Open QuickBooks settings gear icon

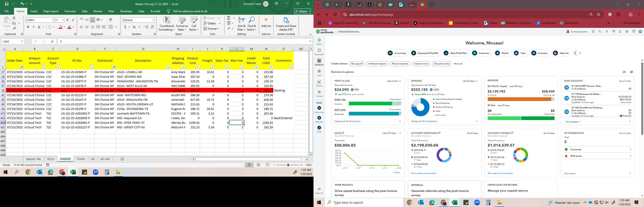tap(627, 32)
